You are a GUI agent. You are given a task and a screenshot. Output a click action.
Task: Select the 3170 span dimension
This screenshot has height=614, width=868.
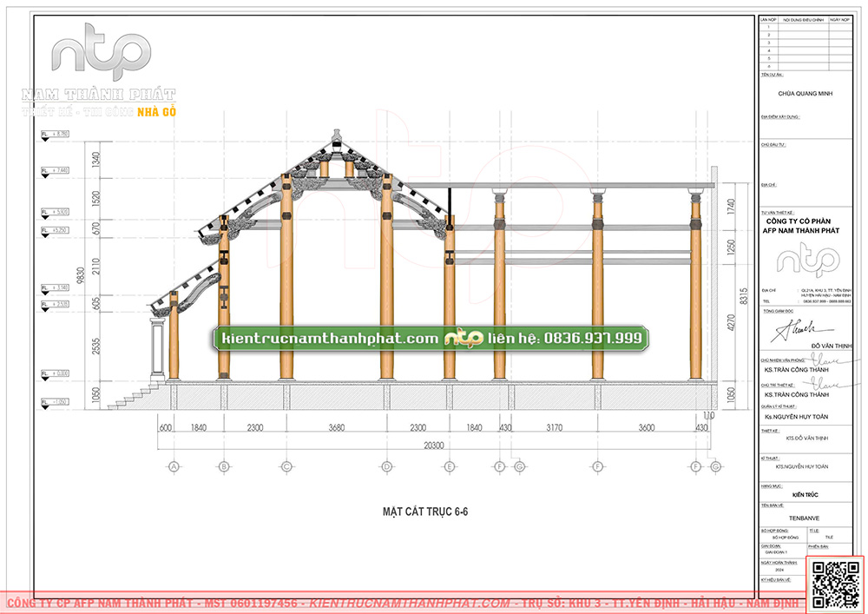coord(554,427)
